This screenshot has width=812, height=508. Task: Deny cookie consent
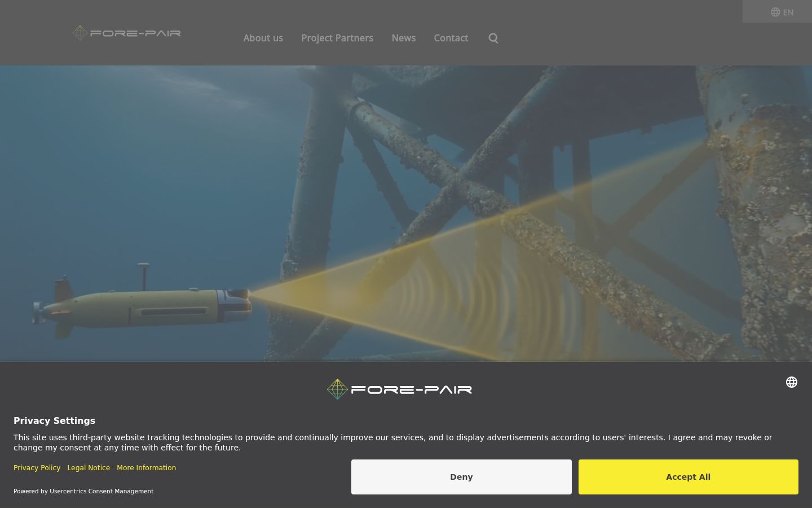pos(461,477)
